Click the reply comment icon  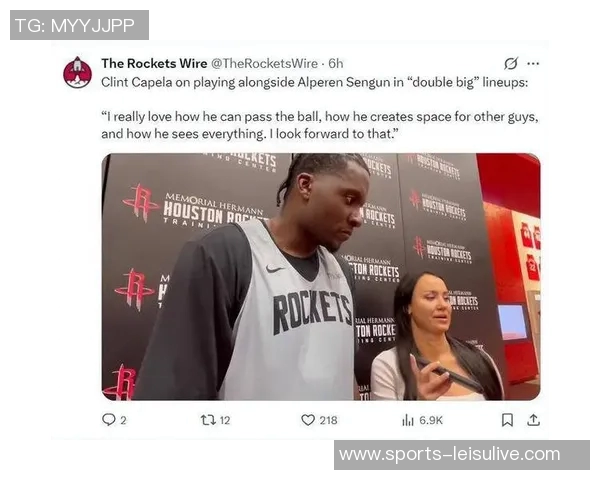[x=109, y=420]
